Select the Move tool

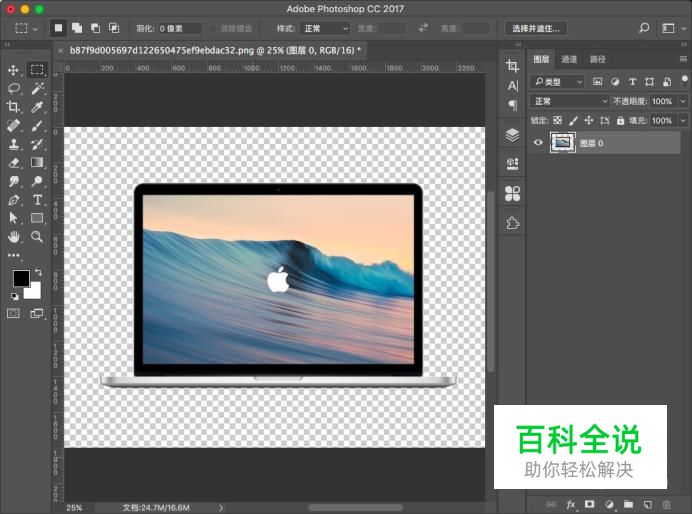pos(14,70)
